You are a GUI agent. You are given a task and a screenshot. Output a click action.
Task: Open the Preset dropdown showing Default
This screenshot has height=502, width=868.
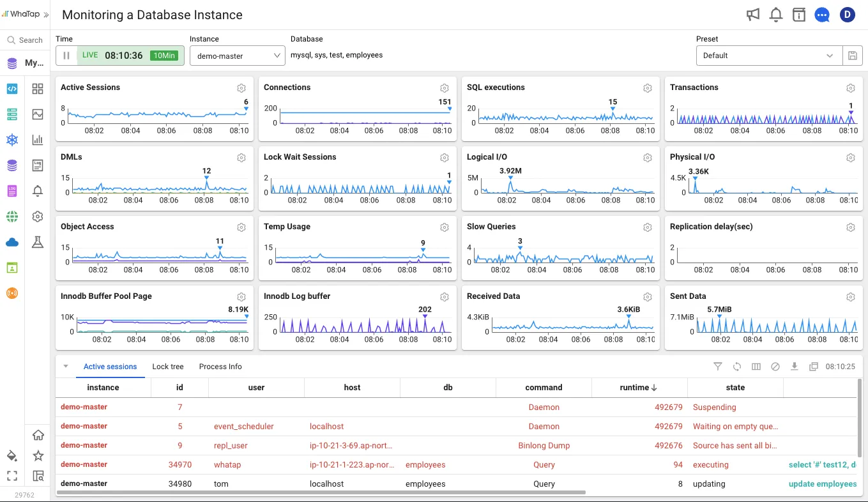tap(769, 56)
